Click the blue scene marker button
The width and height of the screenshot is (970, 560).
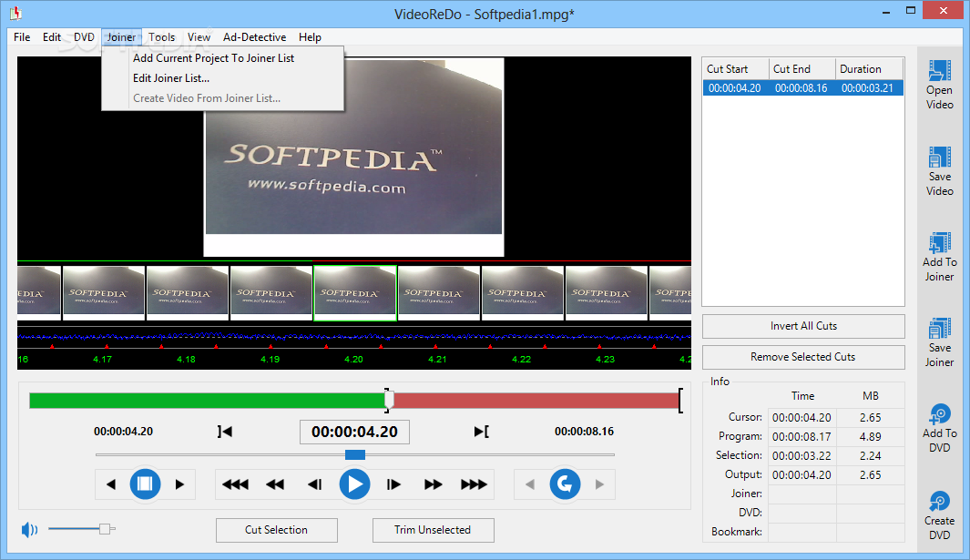[145, 484]
